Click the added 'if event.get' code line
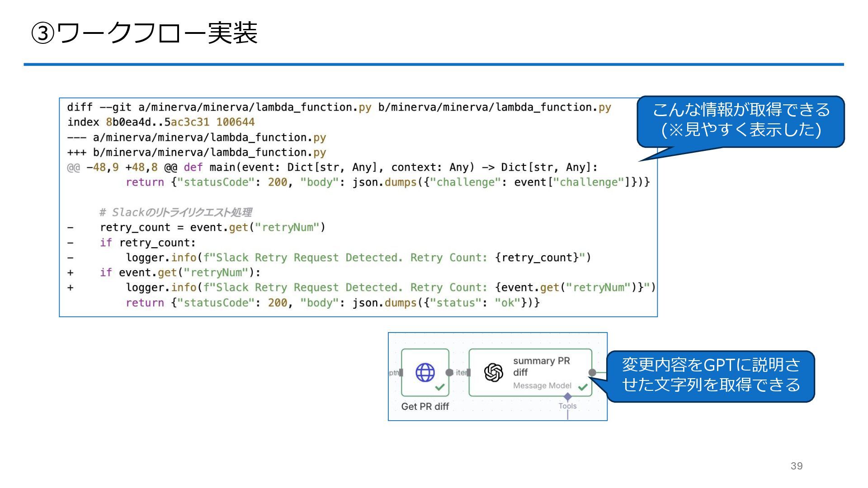Viewport: 868px width, 488px height. [180, 273]
